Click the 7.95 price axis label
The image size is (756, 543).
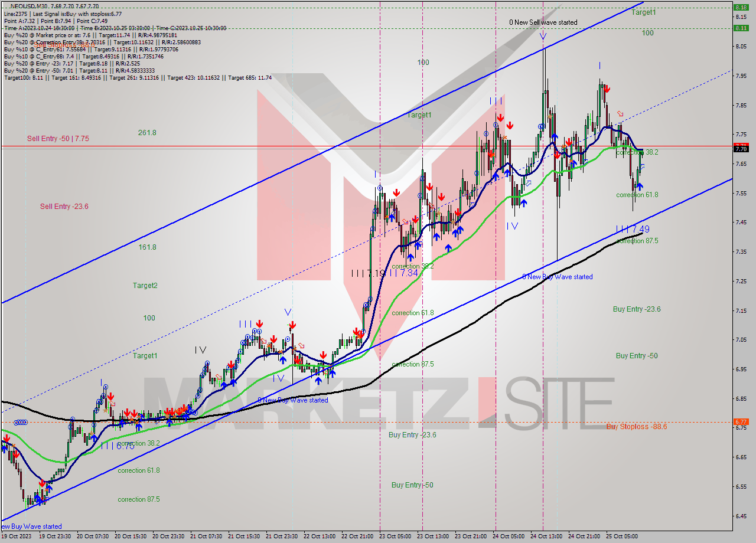coord(742,76)
